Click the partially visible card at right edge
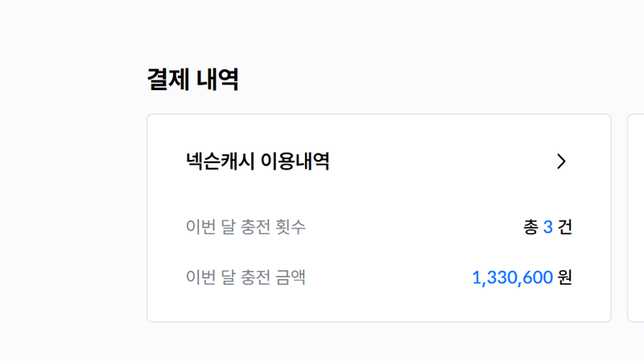This screenshot has height=361, width=644. click(x=636, y=218)
